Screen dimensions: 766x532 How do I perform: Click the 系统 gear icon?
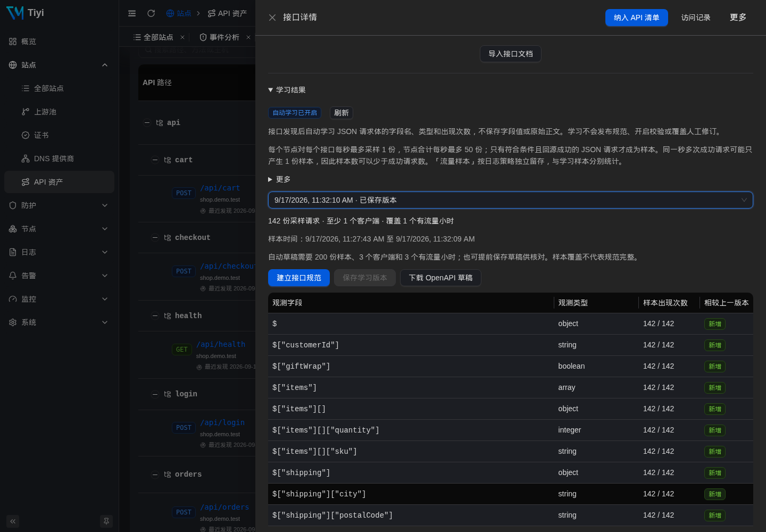[13, 322]
